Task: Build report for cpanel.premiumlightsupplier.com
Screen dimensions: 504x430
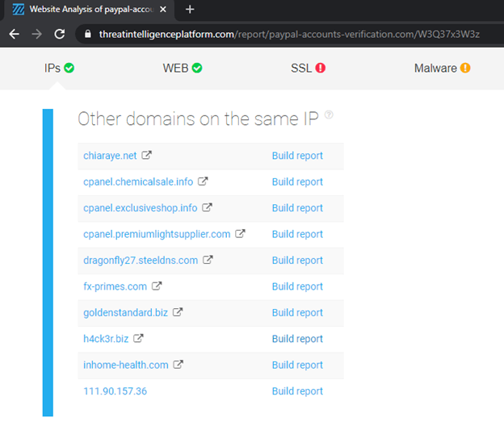Action: tap(297, 235)
